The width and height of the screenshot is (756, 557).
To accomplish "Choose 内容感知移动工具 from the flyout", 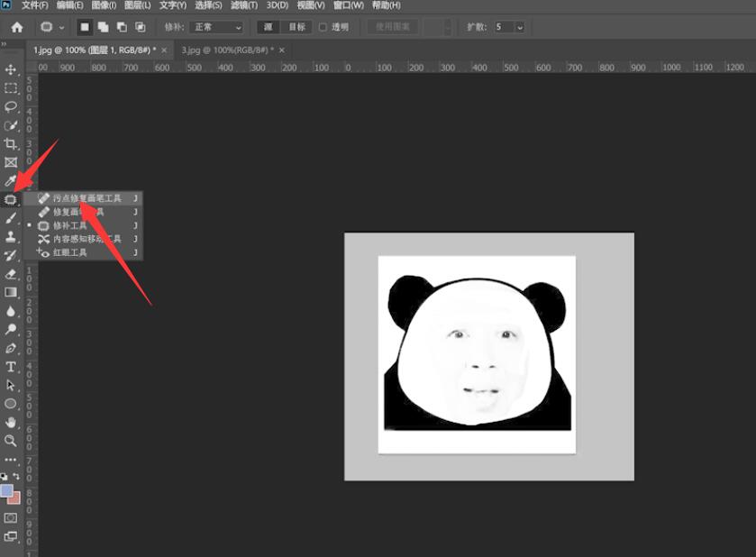I will tap(84, 239).
